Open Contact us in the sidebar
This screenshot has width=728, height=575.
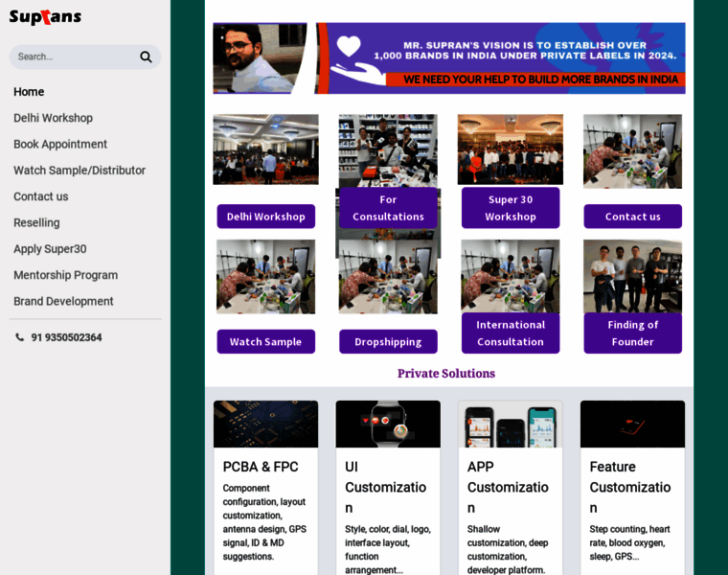tap(41, 196)
